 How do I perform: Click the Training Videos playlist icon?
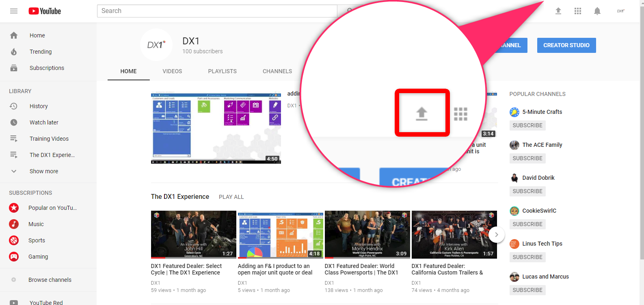14,139
